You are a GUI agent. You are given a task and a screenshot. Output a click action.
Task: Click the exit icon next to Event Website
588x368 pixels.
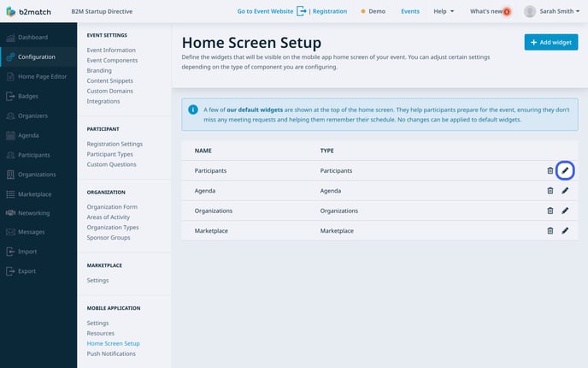tap(301, 11)
